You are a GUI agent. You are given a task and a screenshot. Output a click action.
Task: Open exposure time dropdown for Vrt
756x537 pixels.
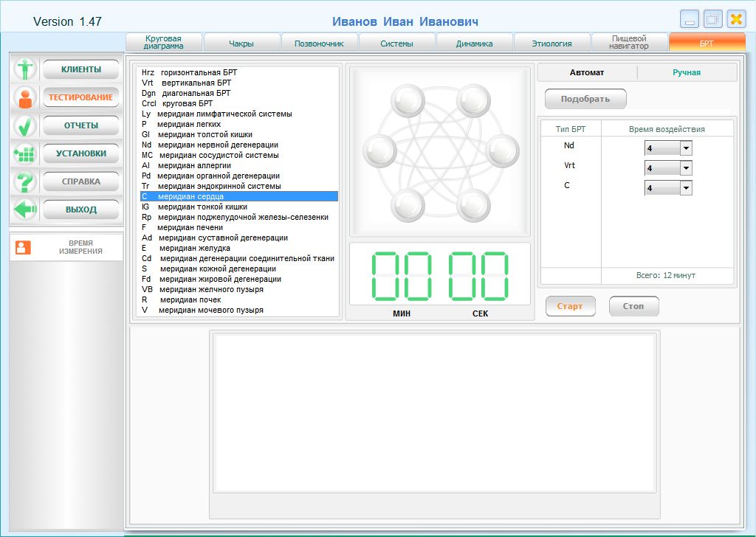(x=686, y=168)
